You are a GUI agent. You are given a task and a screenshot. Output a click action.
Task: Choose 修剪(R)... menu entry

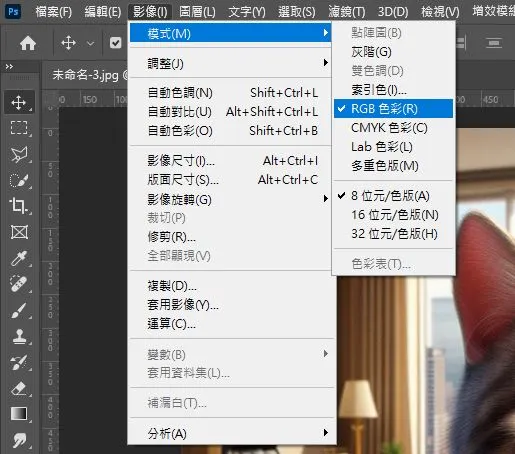pos(230,237)
